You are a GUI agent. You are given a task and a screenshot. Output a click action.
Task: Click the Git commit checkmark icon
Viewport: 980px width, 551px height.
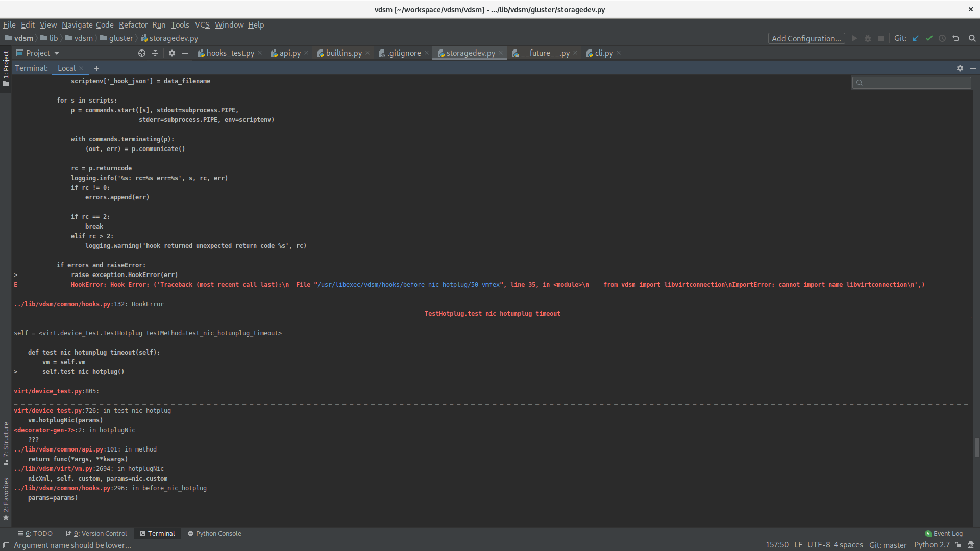[929, 38]
